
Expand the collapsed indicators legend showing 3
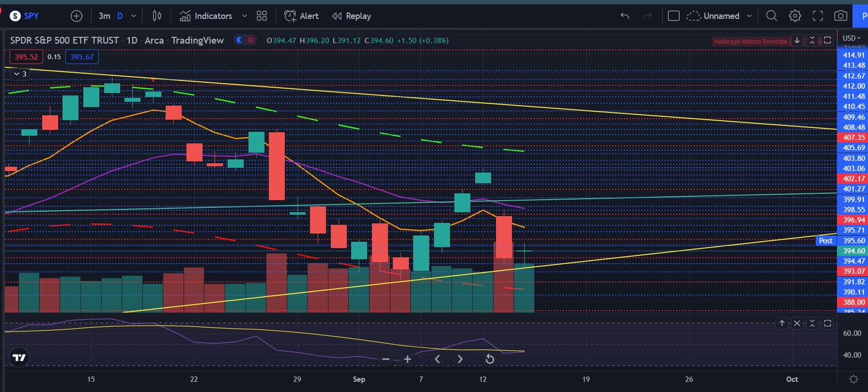pyautogui.click(x=20, y=74)
